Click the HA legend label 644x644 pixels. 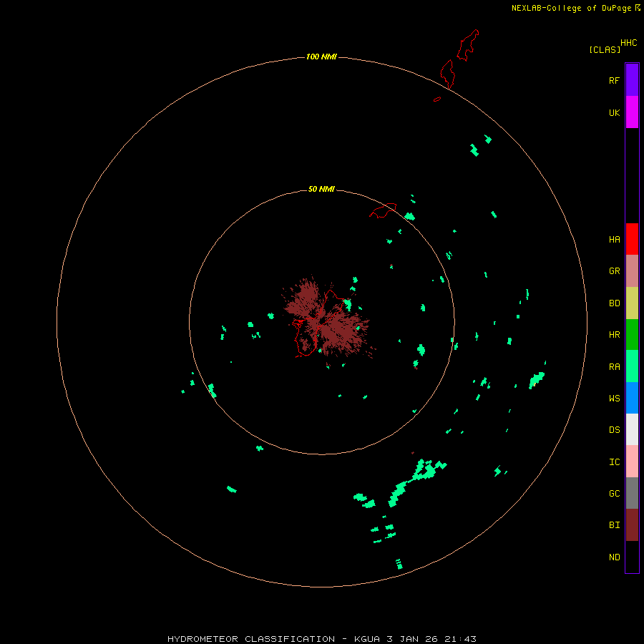coord(614,240)
